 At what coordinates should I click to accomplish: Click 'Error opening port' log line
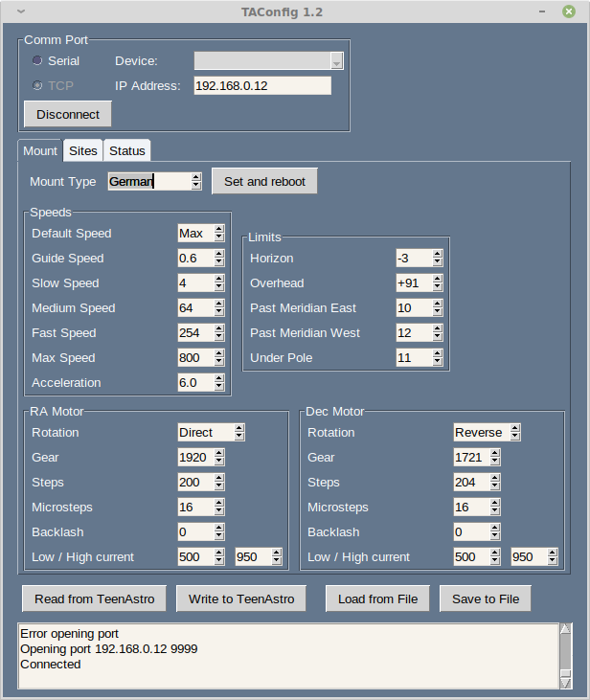[x=69, y=634]
